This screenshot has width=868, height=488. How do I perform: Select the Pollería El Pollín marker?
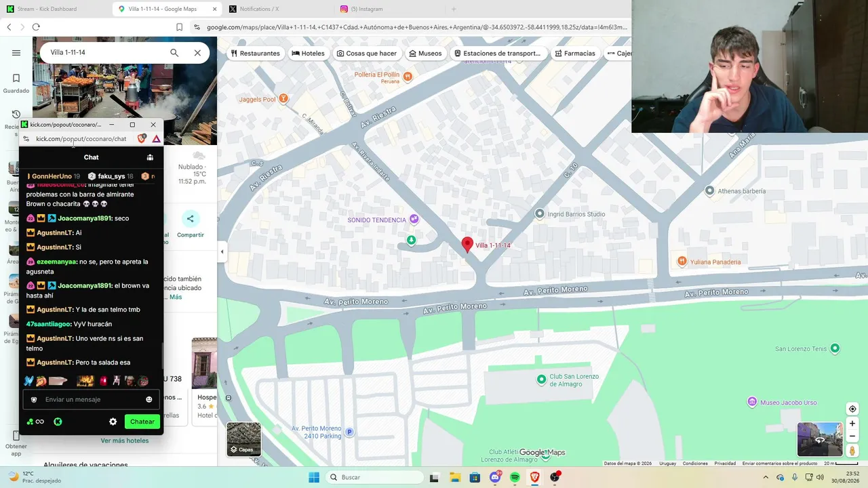tap(408, 77)
